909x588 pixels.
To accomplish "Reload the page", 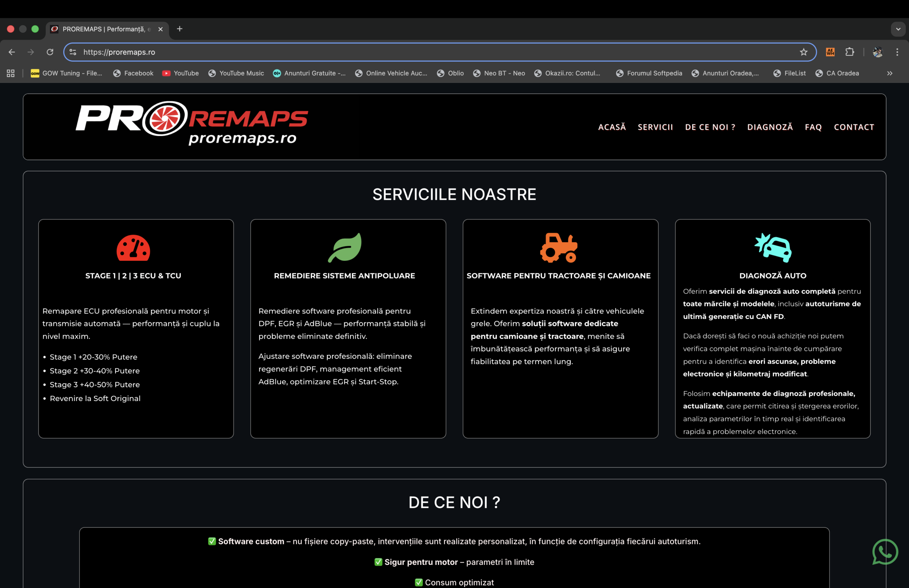I will point(50,52).
